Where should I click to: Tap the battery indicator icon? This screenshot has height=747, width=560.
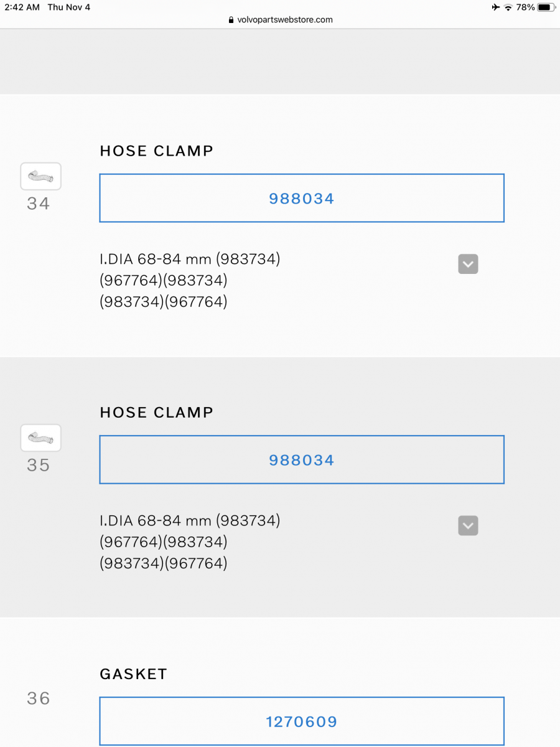(546, 7)
